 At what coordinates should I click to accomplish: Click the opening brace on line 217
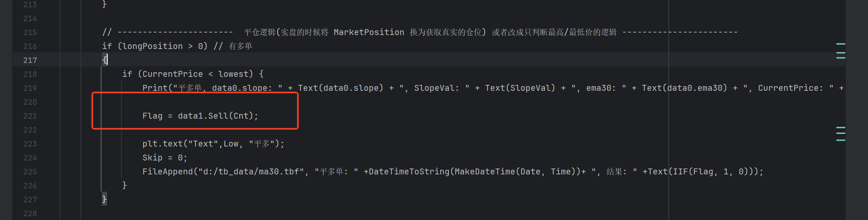104,60
